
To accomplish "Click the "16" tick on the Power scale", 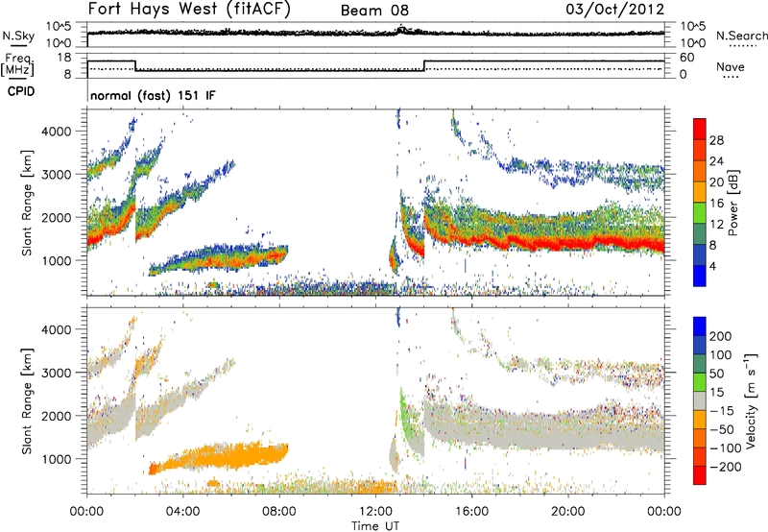I will 716,204.
